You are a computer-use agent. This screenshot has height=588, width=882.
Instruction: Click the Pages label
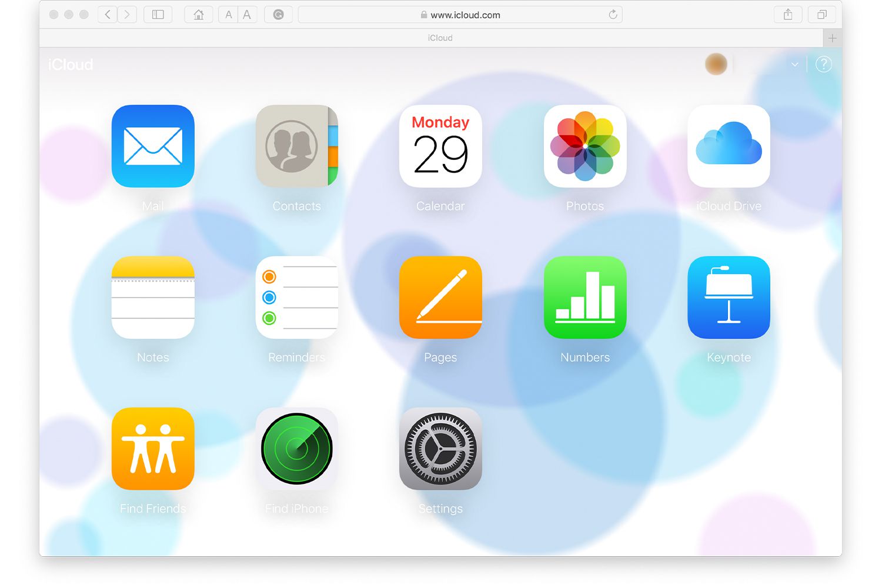[440, 358]
